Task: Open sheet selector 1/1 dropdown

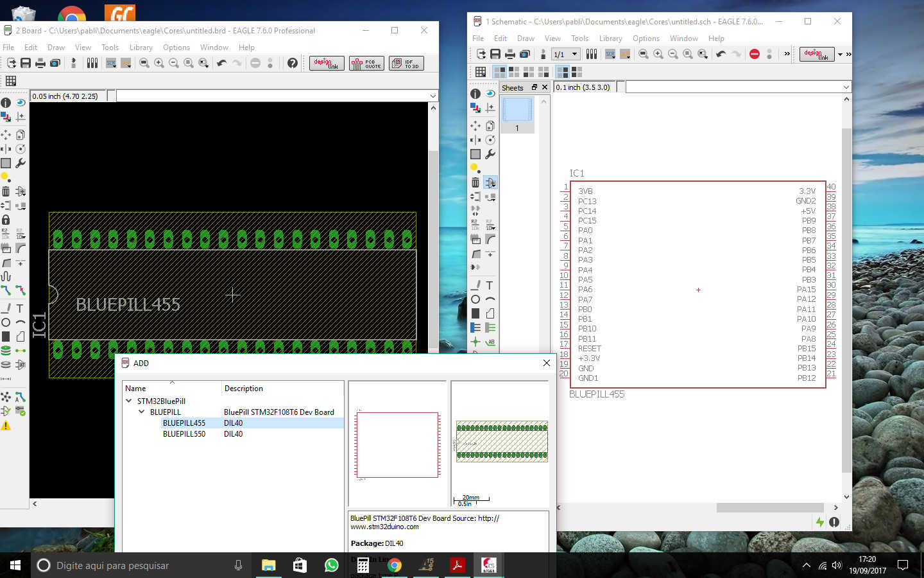Action: pos(567,54)
